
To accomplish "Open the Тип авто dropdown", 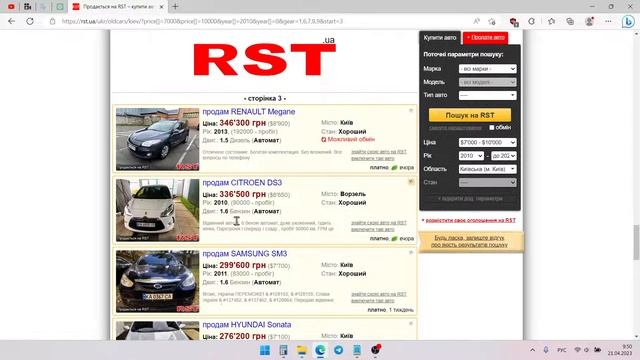I will click(487, 95).
